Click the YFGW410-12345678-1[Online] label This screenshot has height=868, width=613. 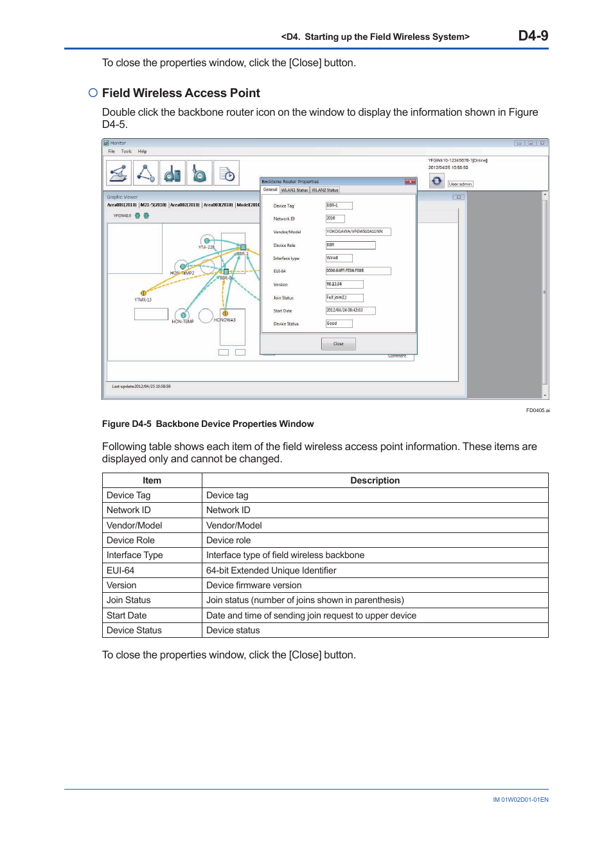coord(458,160)
